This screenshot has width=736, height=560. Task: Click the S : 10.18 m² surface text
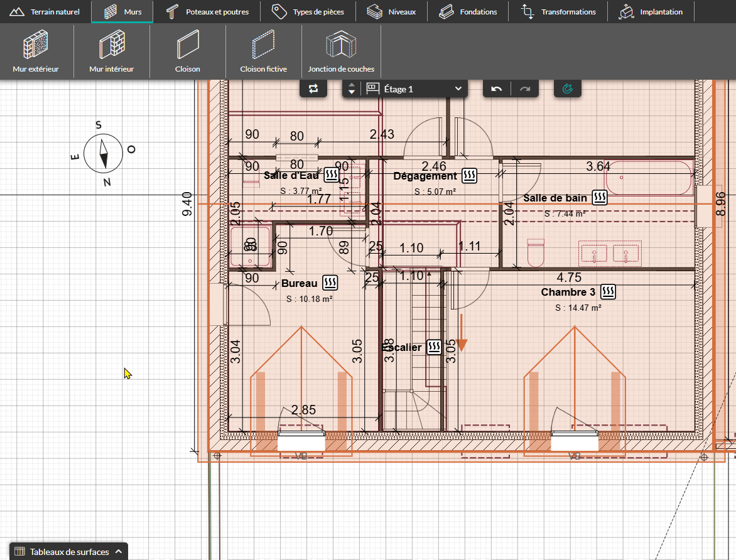point(310,299)
